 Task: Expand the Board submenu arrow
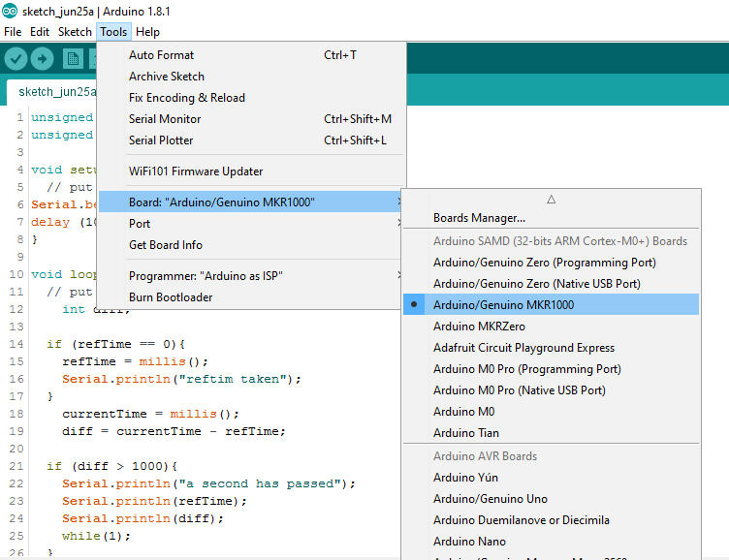398,202
